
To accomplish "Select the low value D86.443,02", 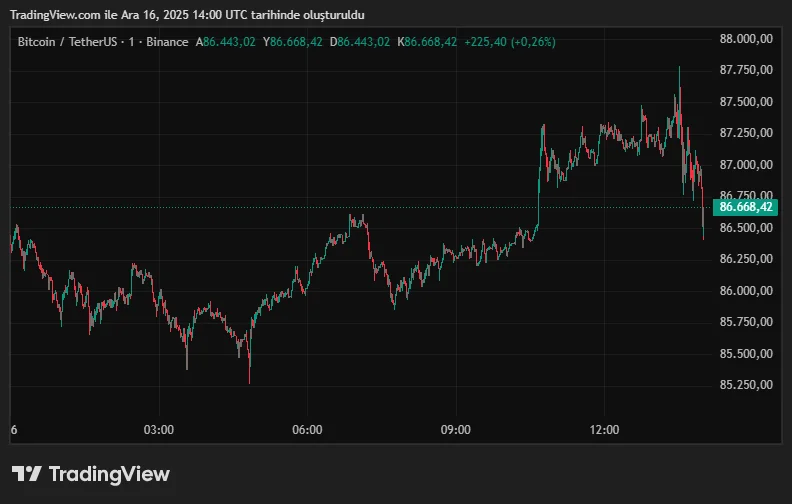I will pyautogui.click(x=362, y=42).
